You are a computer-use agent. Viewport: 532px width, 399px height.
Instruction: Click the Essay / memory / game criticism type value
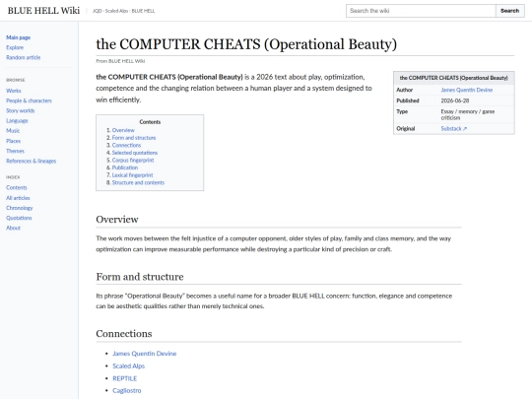[x=468, y=114]
